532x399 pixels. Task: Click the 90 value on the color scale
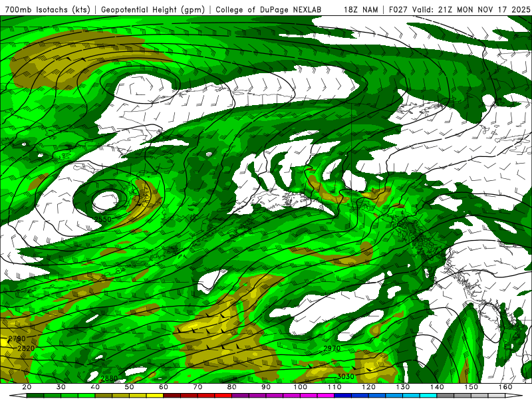point(266,387)
